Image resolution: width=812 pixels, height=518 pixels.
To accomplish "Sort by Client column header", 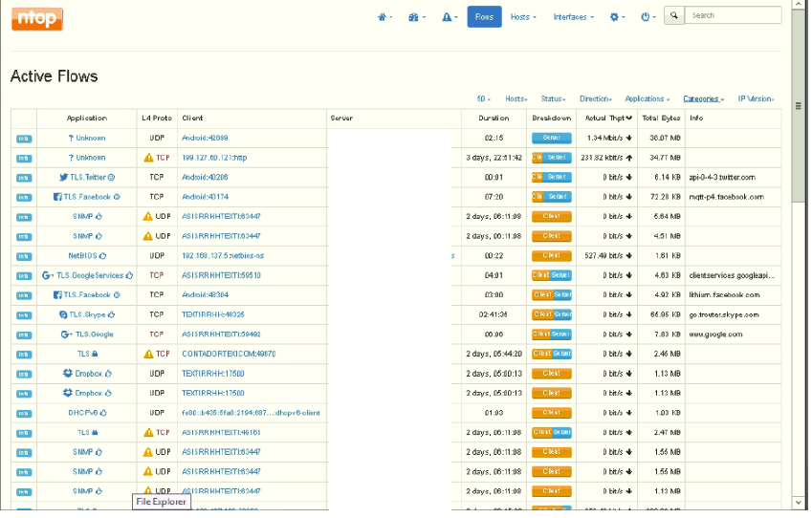I will [x=192, y=119].
